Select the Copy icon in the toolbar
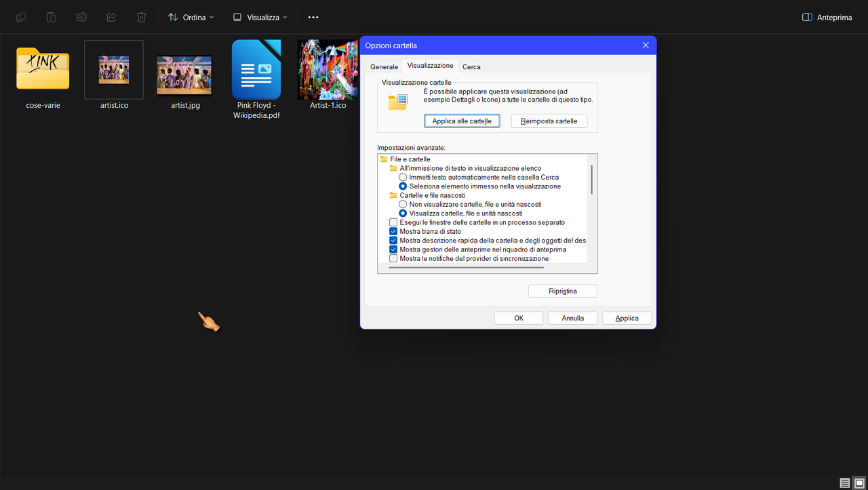Viewport: 868px width, 490px height. click(x=20, y=17)
